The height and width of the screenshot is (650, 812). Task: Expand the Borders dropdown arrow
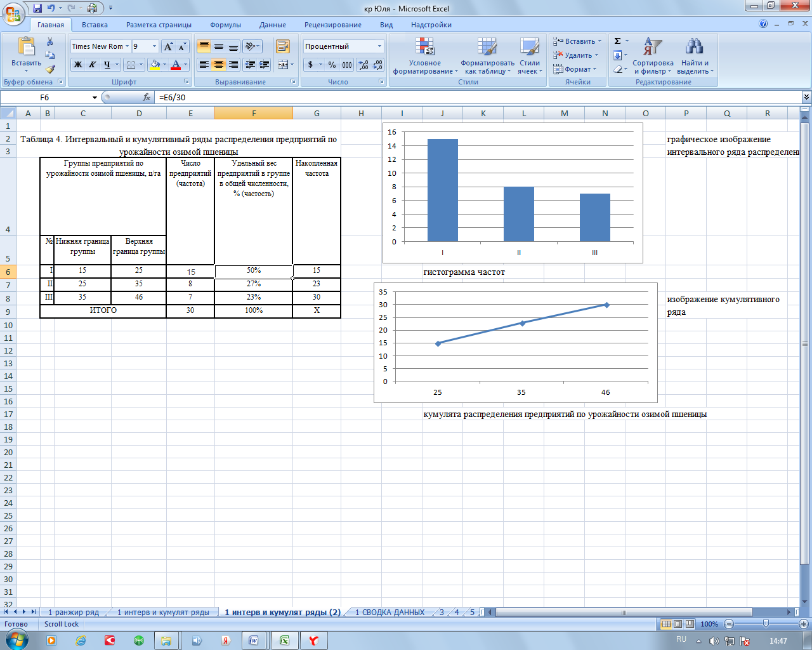141,65
